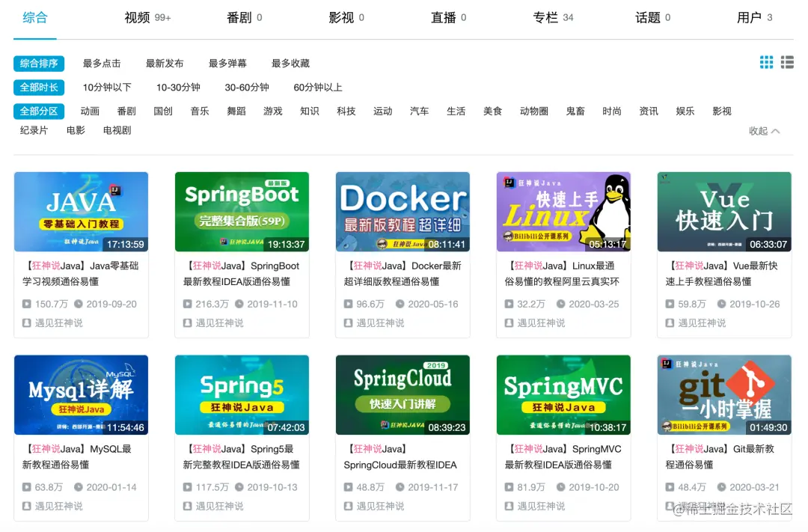The height and width of the screenshot is (532, 808).
Task: Filter by 电视剧 category
Action: tap(117, 130)
